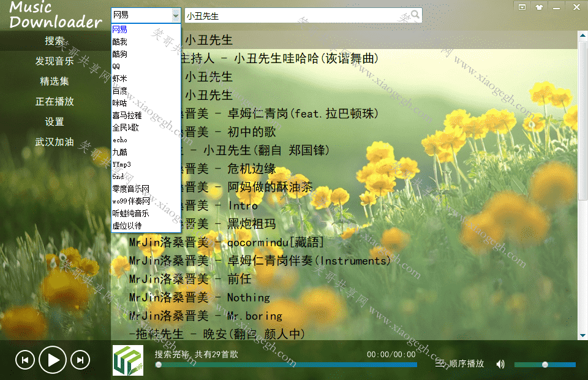The width and height of the screenshot is (588, 380).
Task: Select wo99伴奏网 in the source list
Action: [146, 201]
